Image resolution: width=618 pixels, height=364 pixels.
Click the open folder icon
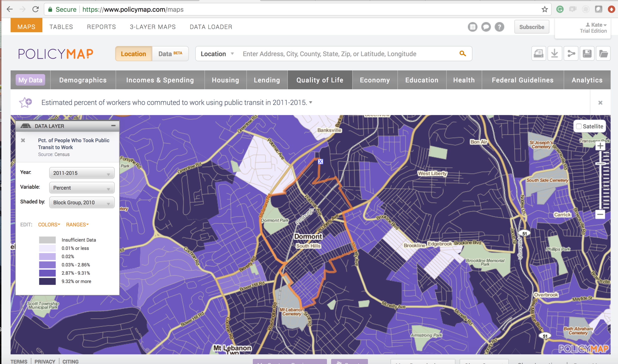click(603, 54)
